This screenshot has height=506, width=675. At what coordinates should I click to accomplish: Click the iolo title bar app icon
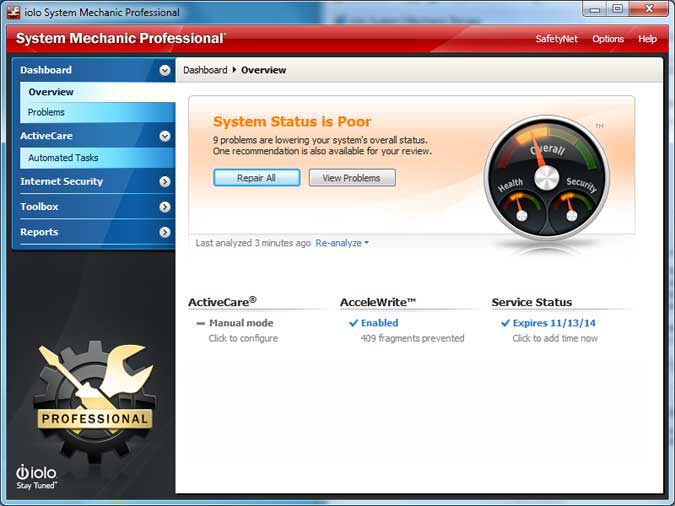point(13,12)
